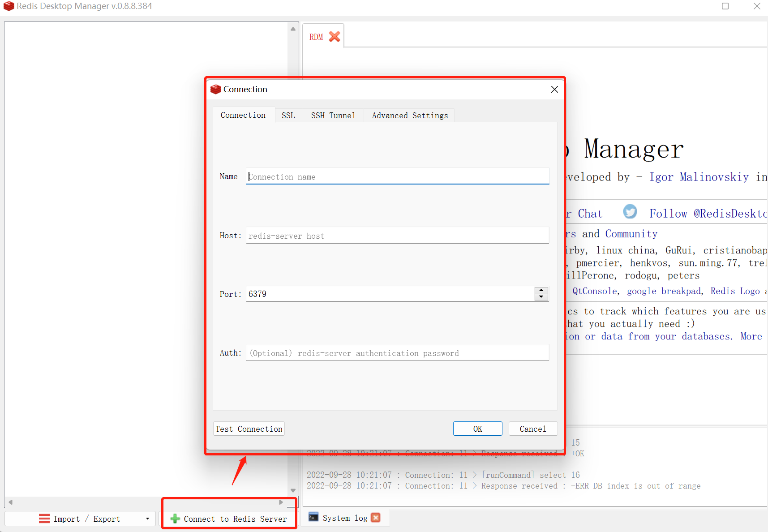This screenshot has height=532, width=768.
Task: Switch to the SSL tab
Action: (288, 116)
